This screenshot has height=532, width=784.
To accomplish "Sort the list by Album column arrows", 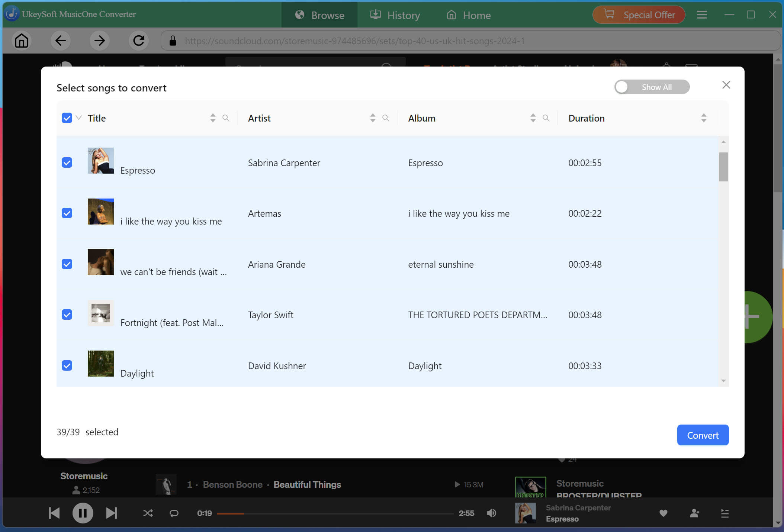I will pyautogui.click(x=533, y=118).
